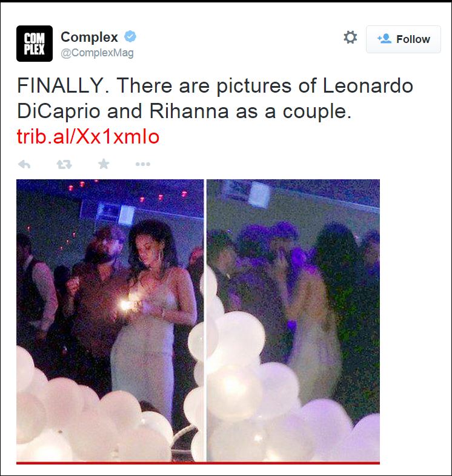This screenshot has height=476, width=452.
Task: Open the trib.al/Xx1xmlo link
Action: 88,137
